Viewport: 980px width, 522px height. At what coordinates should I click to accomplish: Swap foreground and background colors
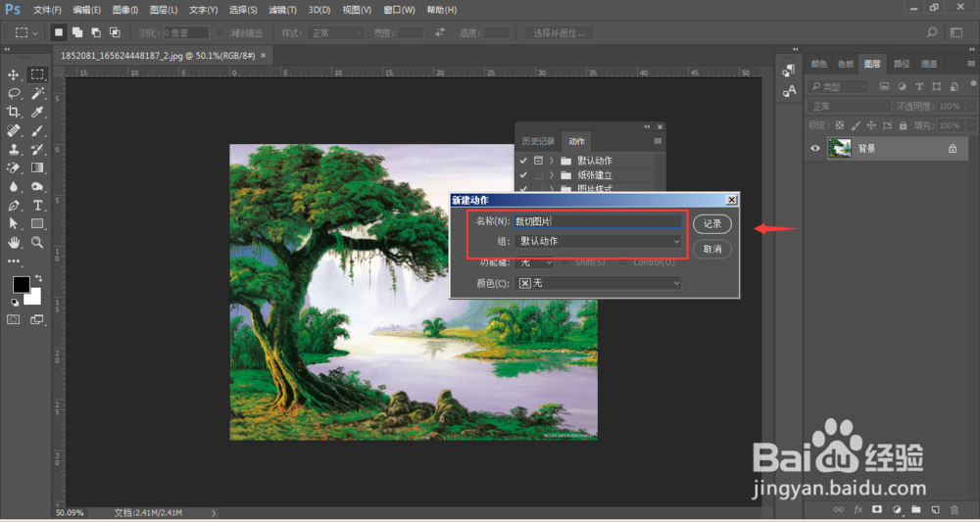point(39,278)
